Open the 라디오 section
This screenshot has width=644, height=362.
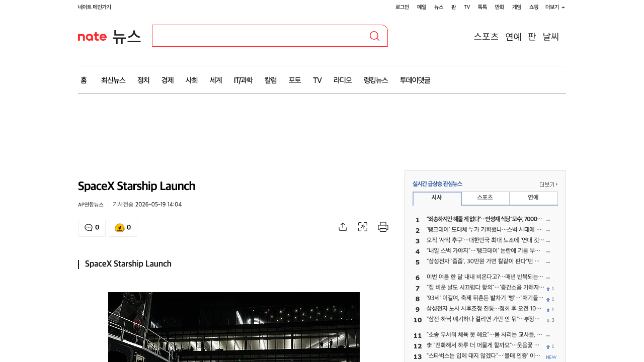[343, 80]
